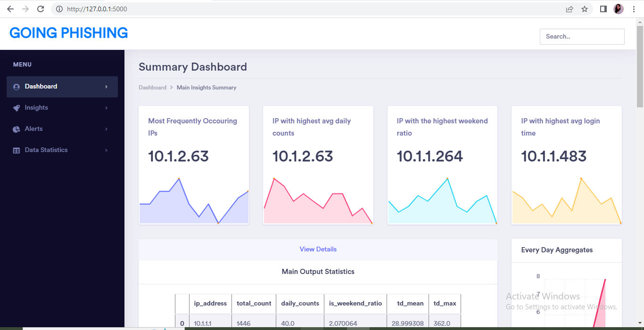Reload the page with browser refresh icon
The width and height of the screenshot is (644, 330).
(x=41, y=9)
